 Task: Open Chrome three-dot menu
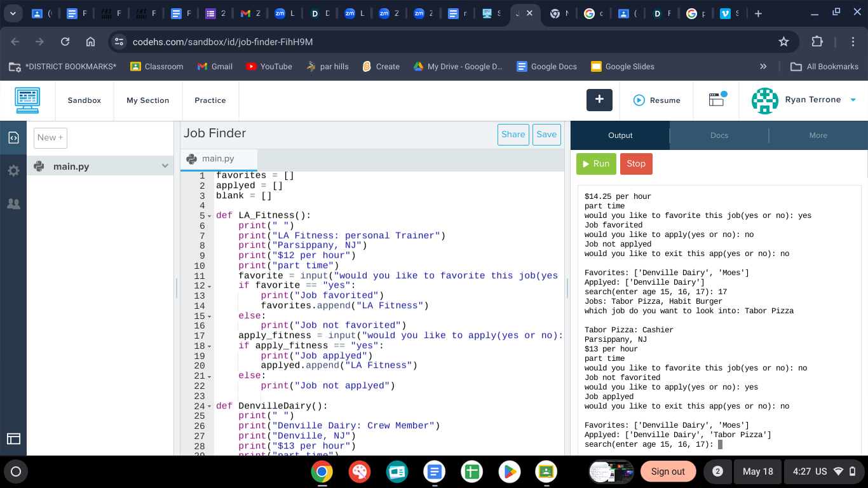point(853,42)
